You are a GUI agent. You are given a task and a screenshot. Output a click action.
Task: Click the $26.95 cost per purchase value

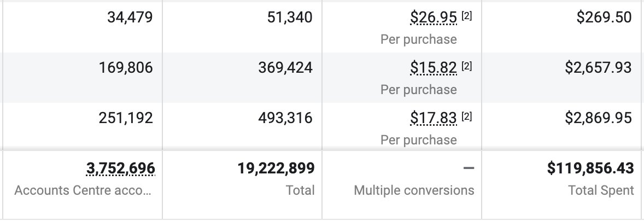point(433,18)
